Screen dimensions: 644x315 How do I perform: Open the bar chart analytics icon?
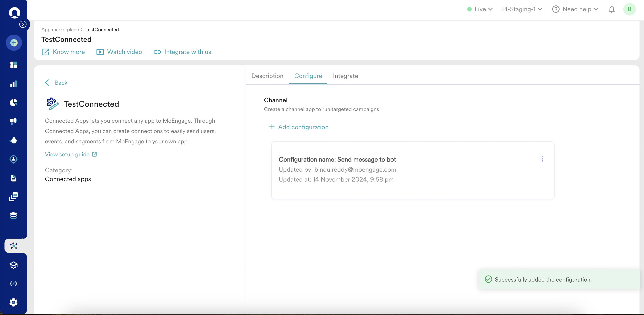(13, 84)
